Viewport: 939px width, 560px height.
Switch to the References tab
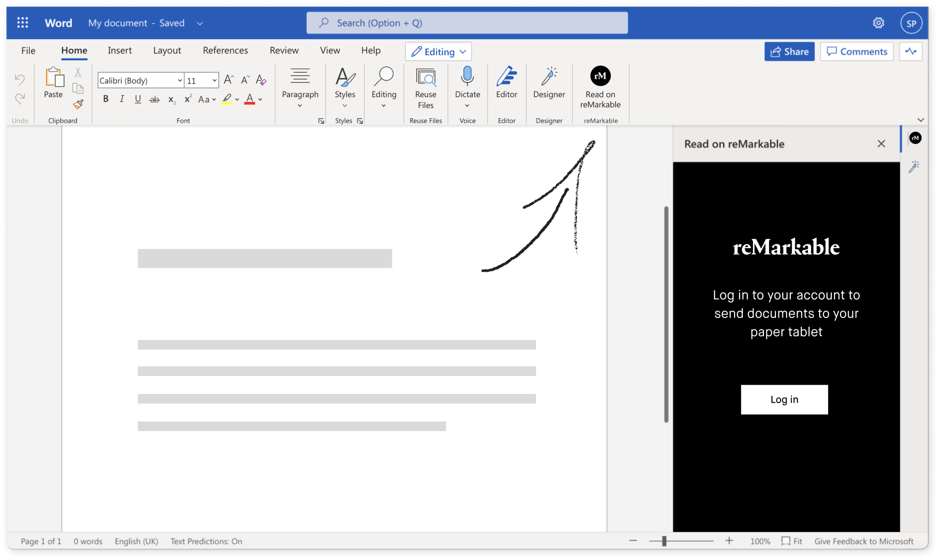point(225,50)
